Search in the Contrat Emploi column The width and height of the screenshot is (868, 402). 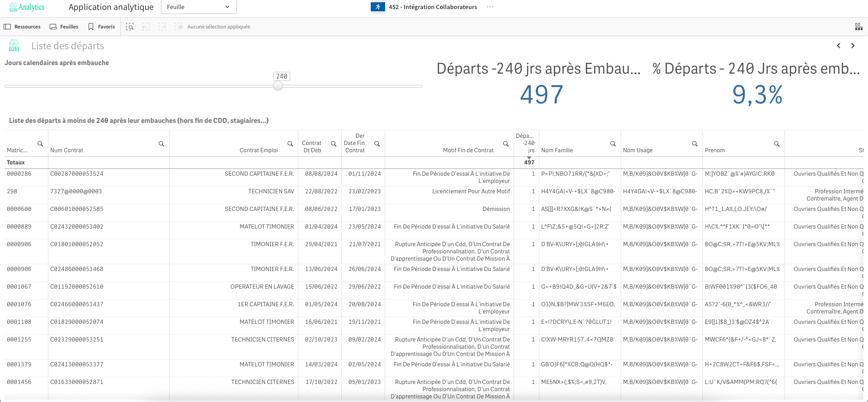pyautogui.click(x=290, y=144)
